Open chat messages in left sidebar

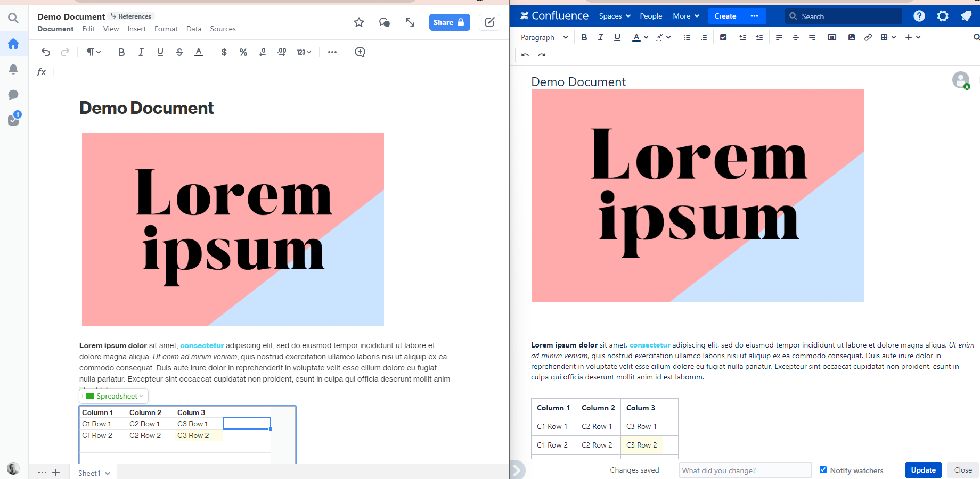13,95
